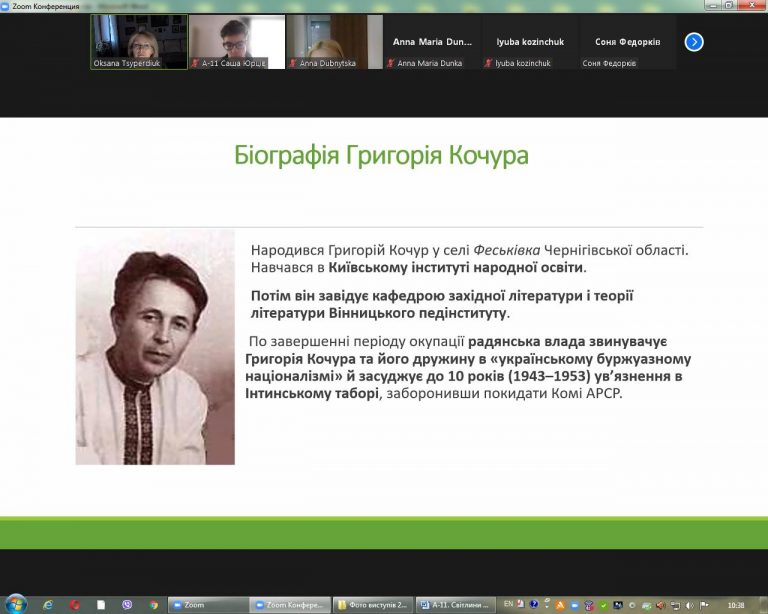Select the lyuba kozinchuk participant tile
Screen dimensions: 768x614
click(x=530, y=42)
